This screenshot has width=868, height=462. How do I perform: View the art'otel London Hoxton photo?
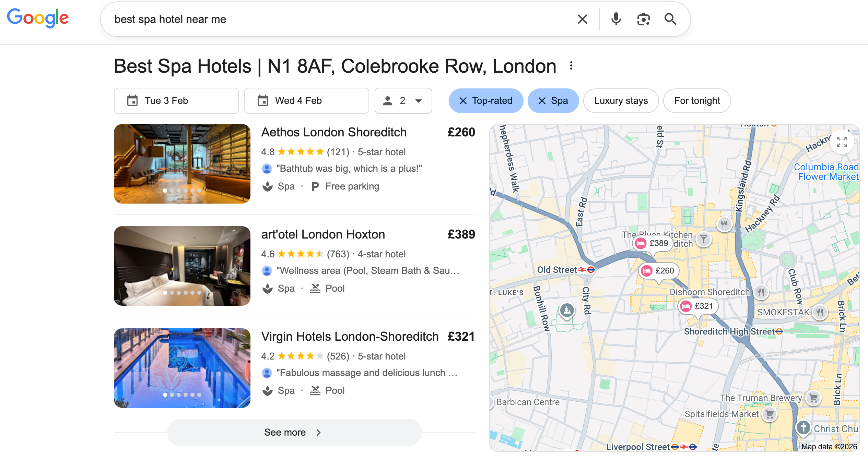tap(182, 266)
